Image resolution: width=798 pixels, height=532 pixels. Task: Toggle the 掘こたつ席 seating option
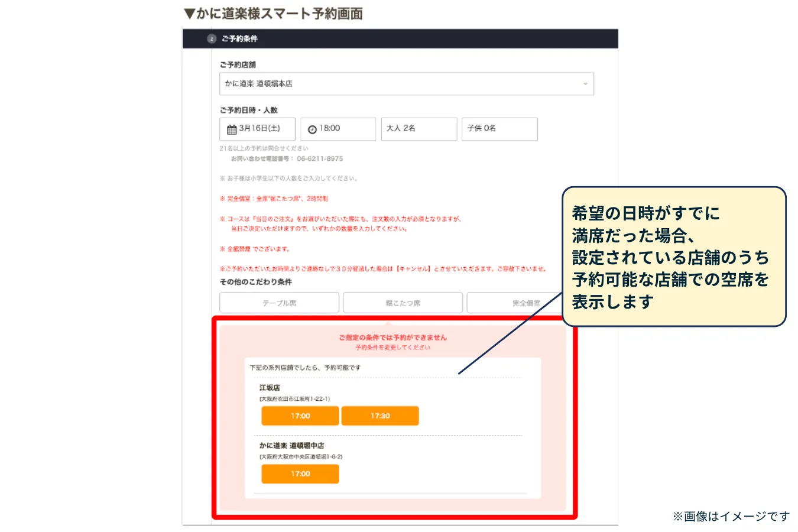click(x=403, y=303)
